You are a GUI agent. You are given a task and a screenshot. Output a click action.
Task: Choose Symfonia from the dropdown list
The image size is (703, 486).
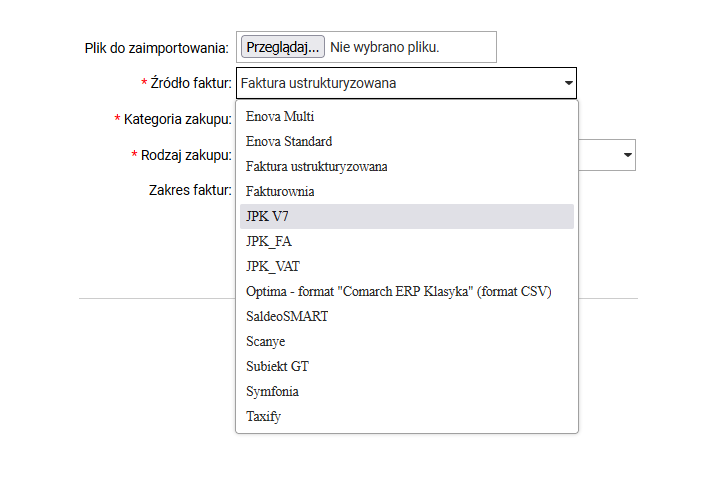pyautogui.click(x=272, y=391)
